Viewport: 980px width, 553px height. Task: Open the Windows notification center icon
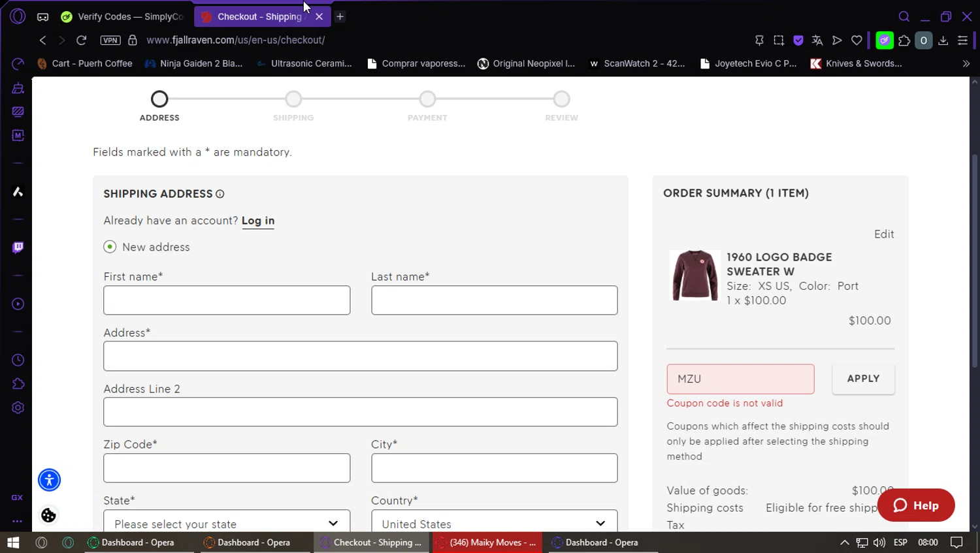click(x=956, y=543)
